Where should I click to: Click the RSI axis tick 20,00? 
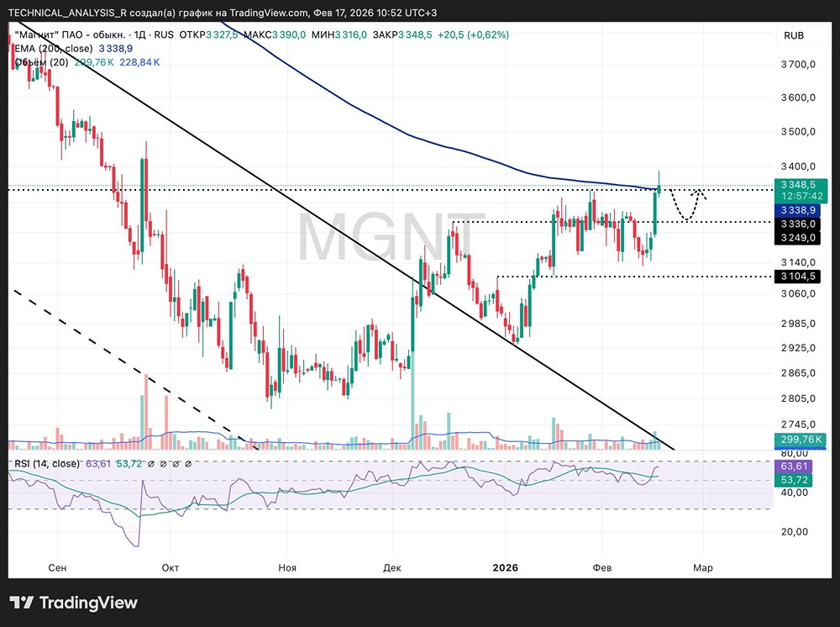795,532
